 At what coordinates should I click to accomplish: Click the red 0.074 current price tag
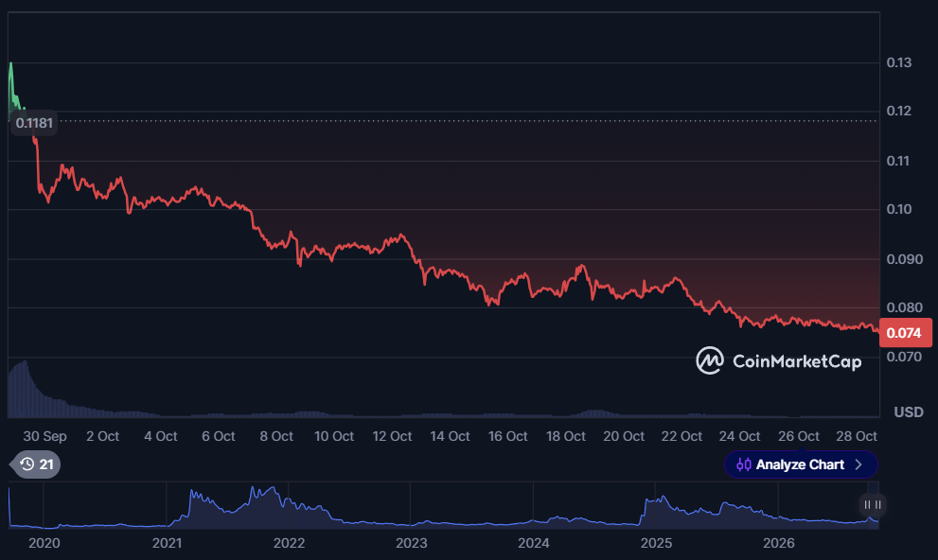(905, 333)
